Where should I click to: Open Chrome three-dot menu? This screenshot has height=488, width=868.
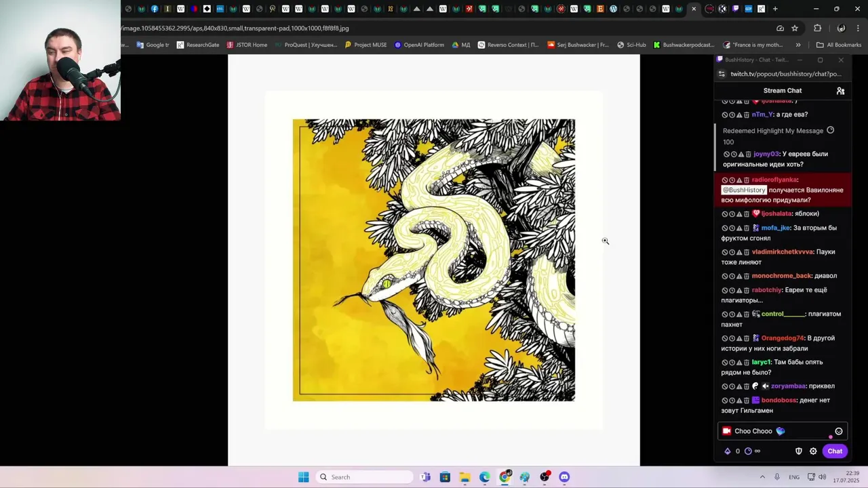click(x=858, y=28)
